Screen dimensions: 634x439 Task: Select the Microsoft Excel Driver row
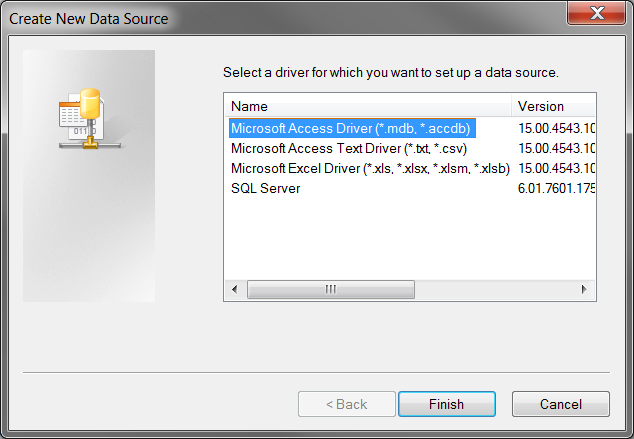(370, 168)
